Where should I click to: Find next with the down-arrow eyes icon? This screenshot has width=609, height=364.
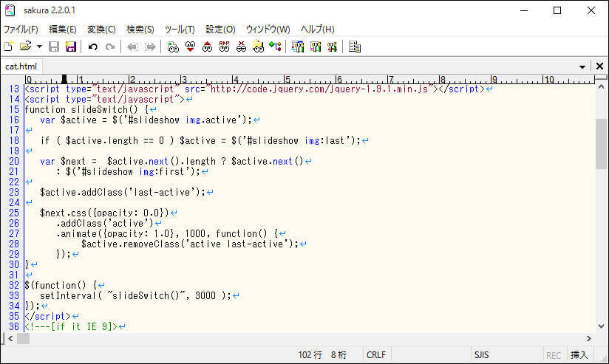pos(191,47)
